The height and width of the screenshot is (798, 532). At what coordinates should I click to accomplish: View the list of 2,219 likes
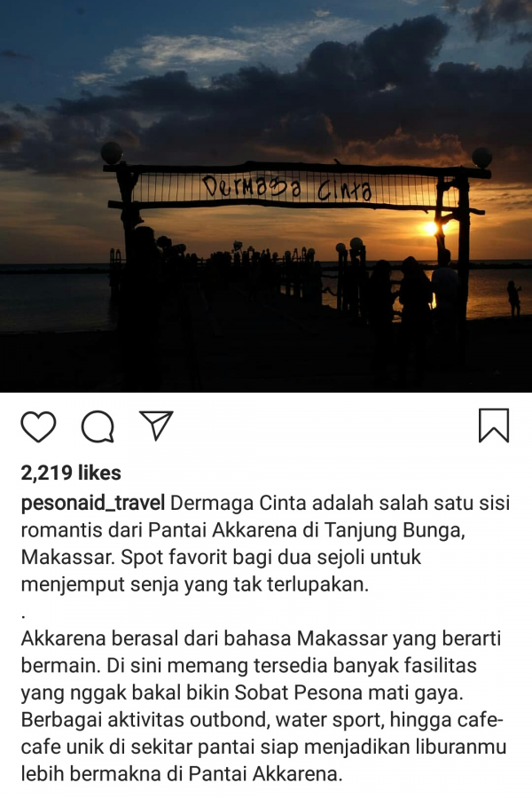pos(71,473)
